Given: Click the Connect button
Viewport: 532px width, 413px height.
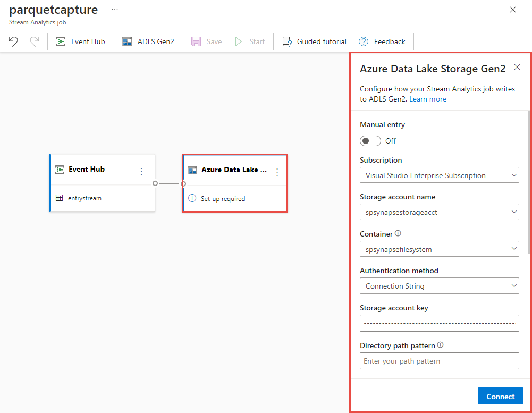Looking at the screenshot, I should 501,396.
